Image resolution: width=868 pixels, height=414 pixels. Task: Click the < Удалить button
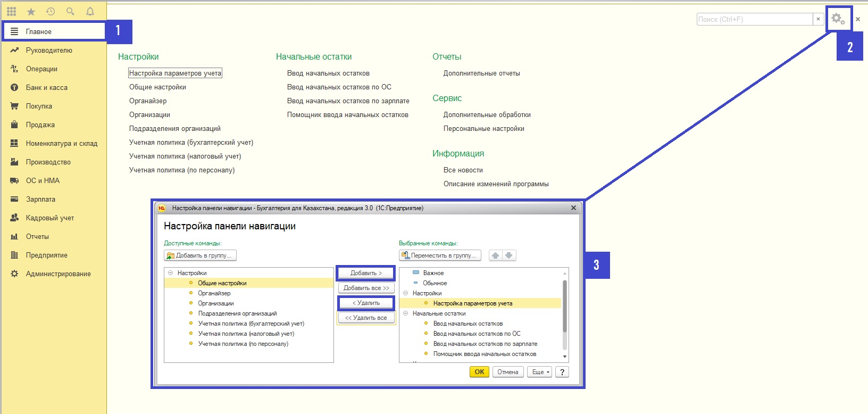[x=366, y=303]
